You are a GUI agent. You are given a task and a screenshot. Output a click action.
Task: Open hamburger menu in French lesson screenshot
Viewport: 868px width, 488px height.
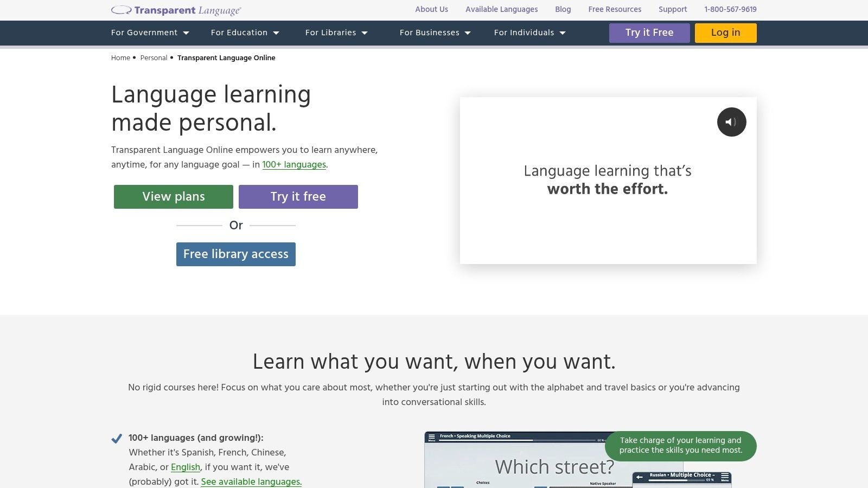pos(432,436)
